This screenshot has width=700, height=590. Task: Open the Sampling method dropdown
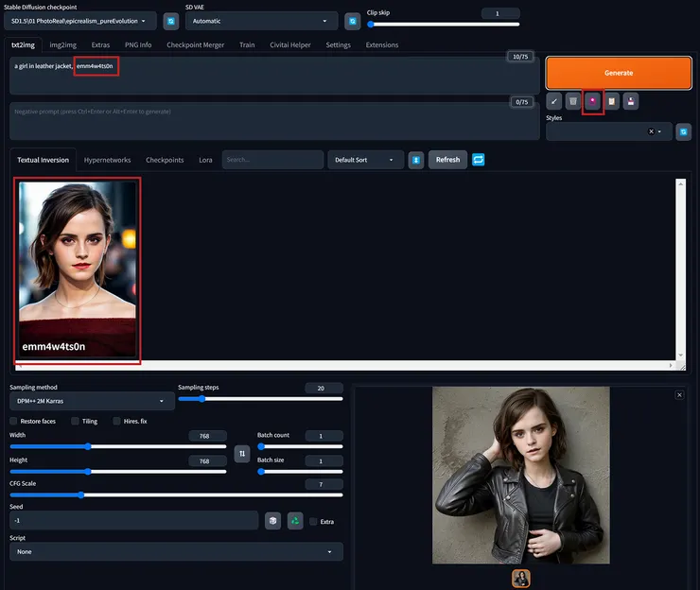[90, 402]
